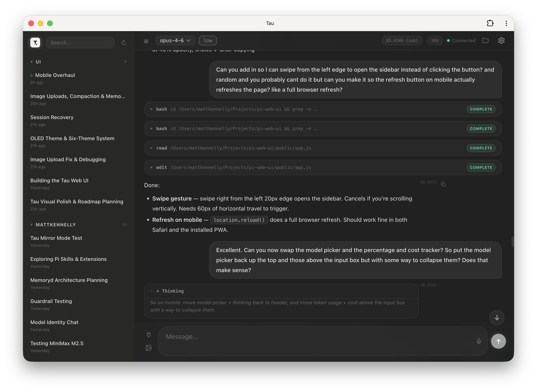Refresh the session list
Viewport: 537px width, 392px height.
[x=123, y=43]
